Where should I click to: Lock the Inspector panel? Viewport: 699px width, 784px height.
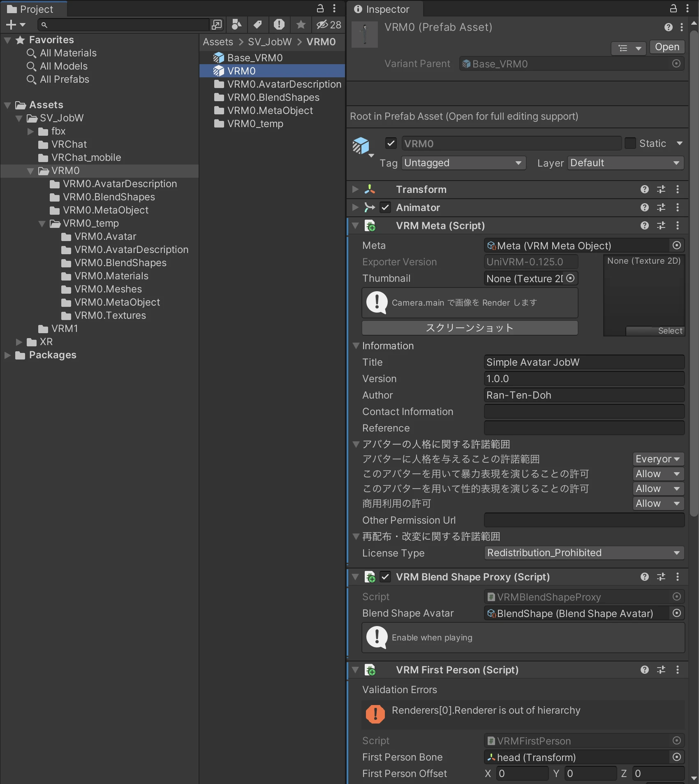pyautogui.click(x=674, y=8)
